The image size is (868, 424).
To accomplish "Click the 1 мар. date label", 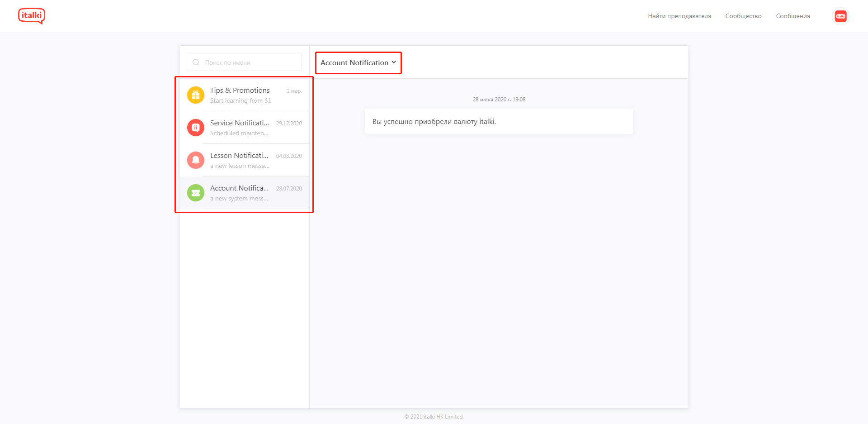I will [294, 91].
